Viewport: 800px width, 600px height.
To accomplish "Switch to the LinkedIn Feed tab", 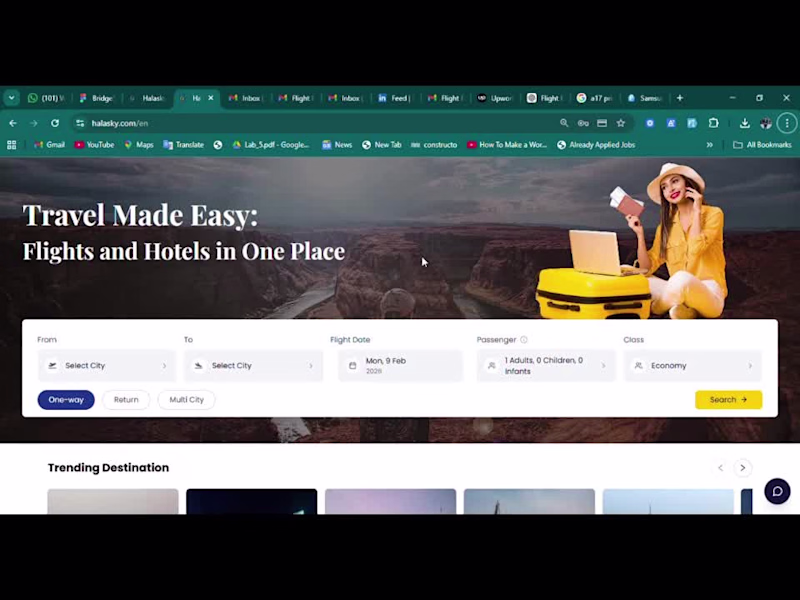I will click(x=395, y=98).
